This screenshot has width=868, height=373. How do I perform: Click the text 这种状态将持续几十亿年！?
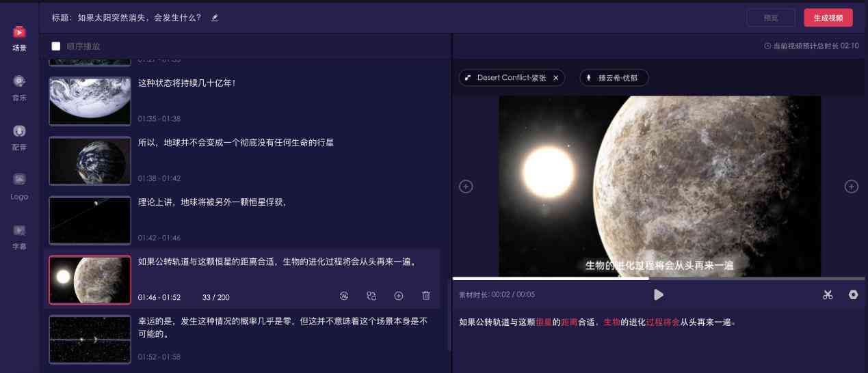point(187,83)
